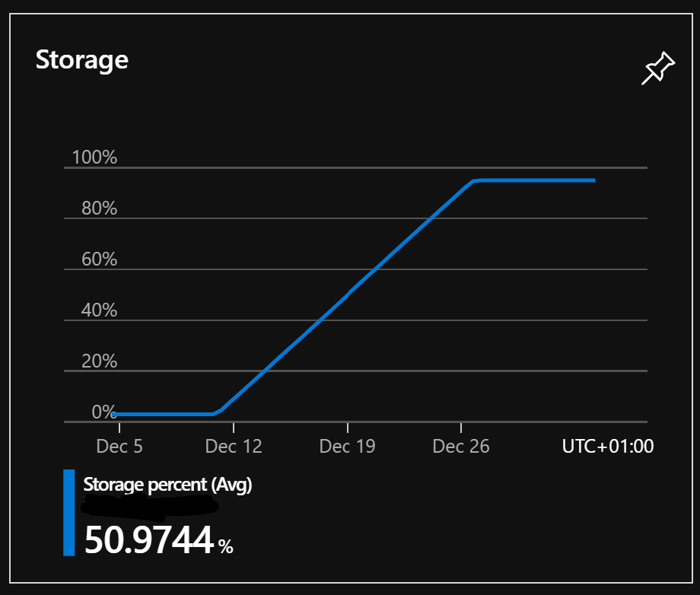Screen dimensions: 700x595
Task: Click the 40% gridline label
Action: pyautogui.click(x=100, y=310)
